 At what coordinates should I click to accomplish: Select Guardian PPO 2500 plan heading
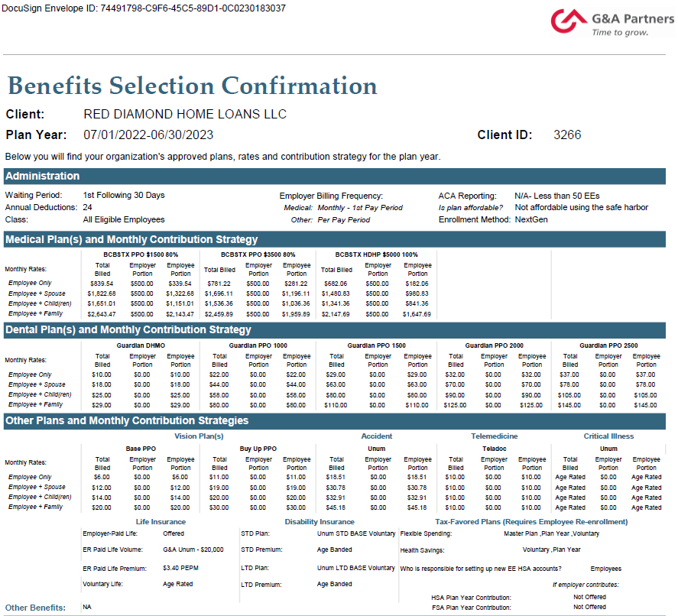click(x=608, y=345)
